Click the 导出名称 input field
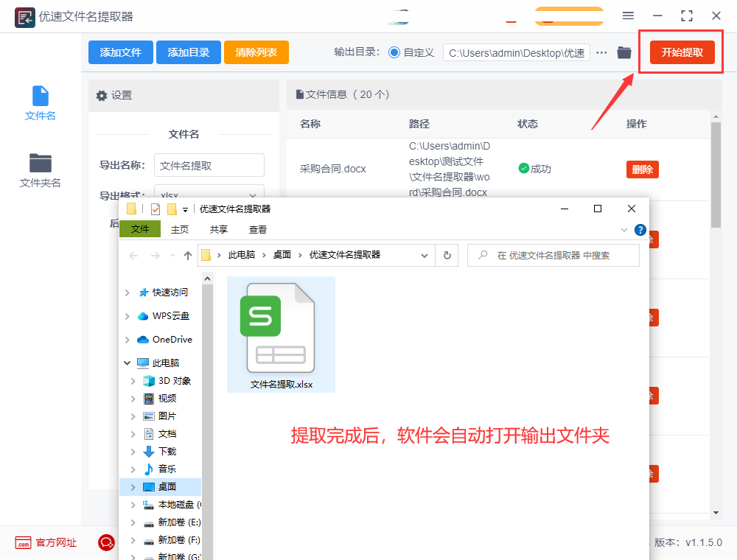Image resolution: width=737 pixels, height=560 pixels. point(209,165)
